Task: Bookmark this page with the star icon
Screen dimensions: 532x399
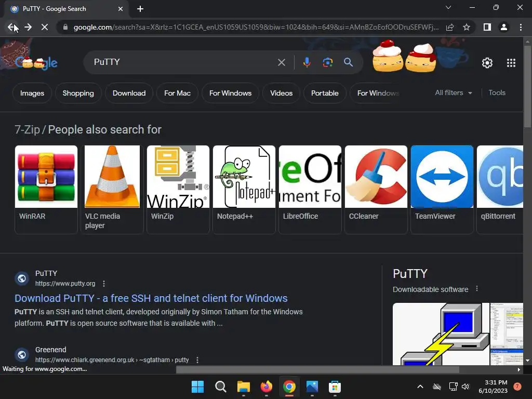Action: (x=467, y=27)
